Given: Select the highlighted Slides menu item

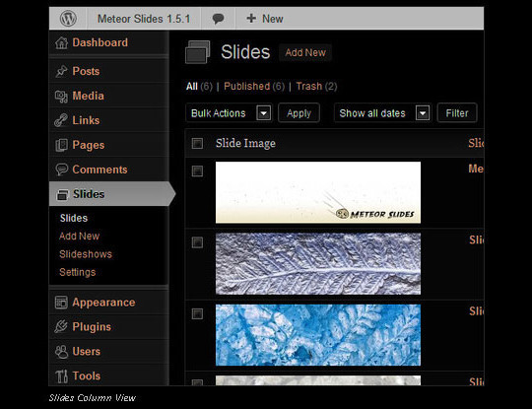Looking at the screenshot, I should tap(112, 194).
